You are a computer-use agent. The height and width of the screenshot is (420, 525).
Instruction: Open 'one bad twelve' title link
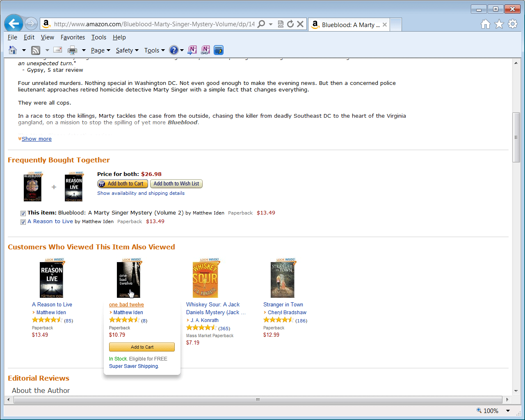coord(126,304)
